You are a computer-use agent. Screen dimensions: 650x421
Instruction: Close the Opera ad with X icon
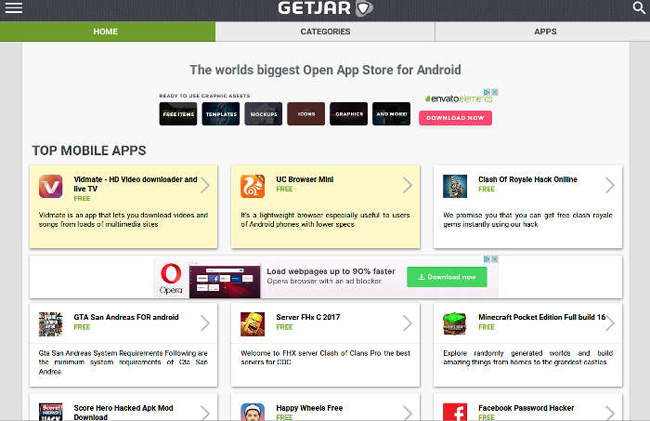point(495,259)
